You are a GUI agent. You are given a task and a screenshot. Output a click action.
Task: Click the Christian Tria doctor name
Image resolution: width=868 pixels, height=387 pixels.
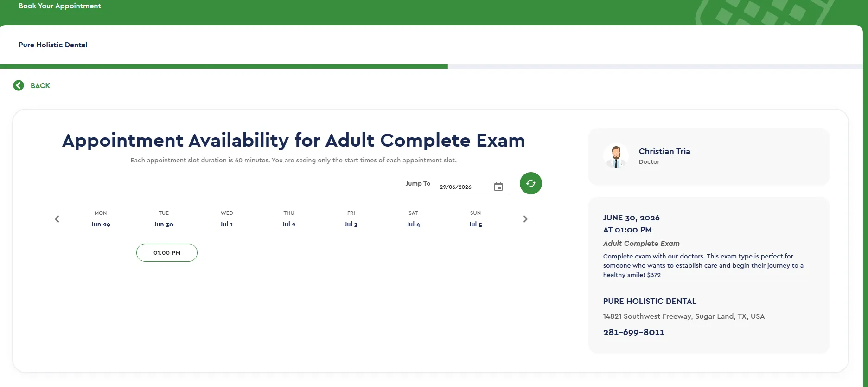point(664,151)
